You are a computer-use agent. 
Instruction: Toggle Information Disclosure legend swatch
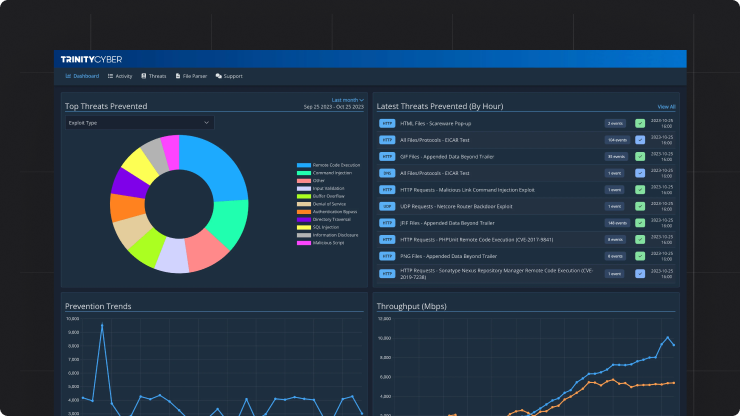tap(303, 235)
